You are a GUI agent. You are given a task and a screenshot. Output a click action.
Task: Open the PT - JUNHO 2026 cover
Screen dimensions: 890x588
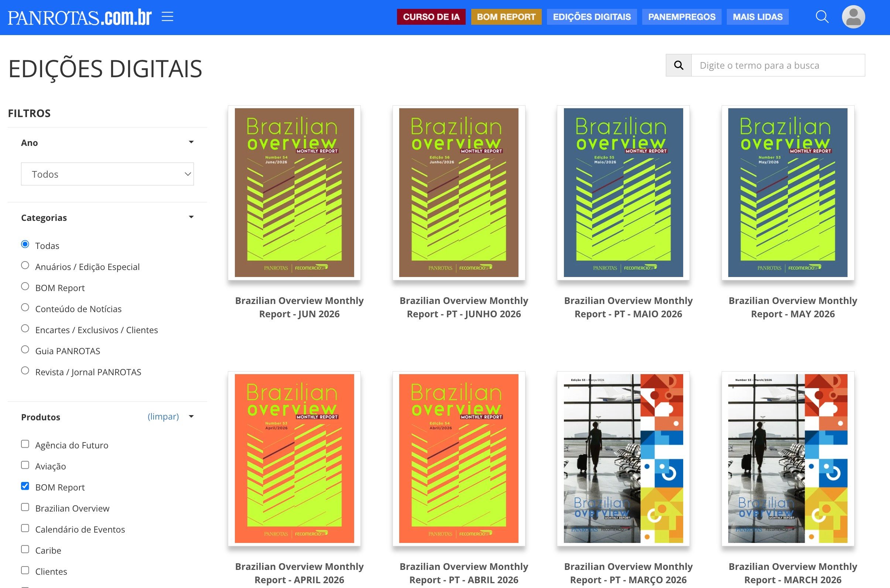coord(459,193)
